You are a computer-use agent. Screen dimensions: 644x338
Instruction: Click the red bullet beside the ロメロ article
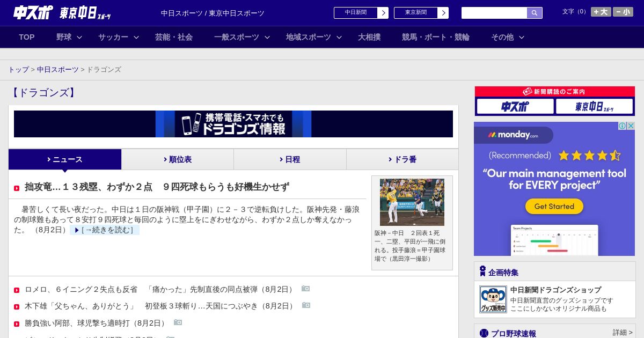coord(17,290)
